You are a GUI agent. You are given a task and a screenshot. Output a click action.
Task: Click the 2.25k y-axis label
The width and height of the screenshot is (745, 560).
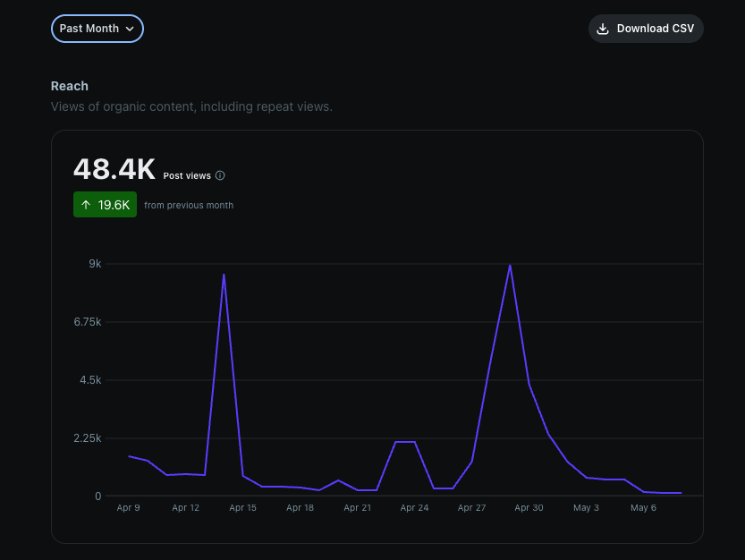[88, 437]
